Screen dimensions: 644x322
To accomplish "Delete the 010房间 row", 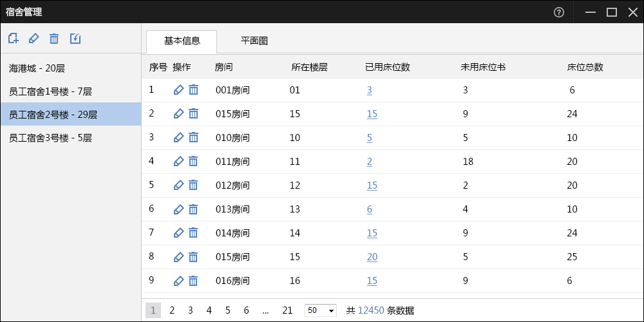I will point(193,137).
